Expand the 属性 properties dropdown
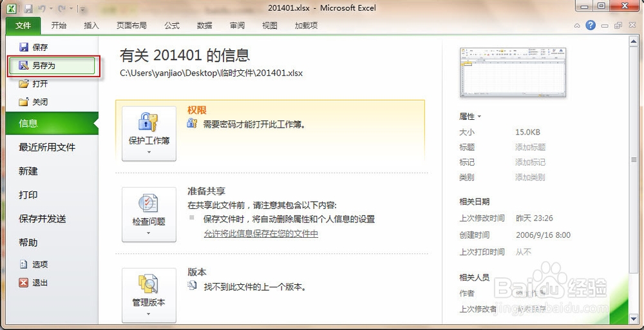 pos(470,117)
